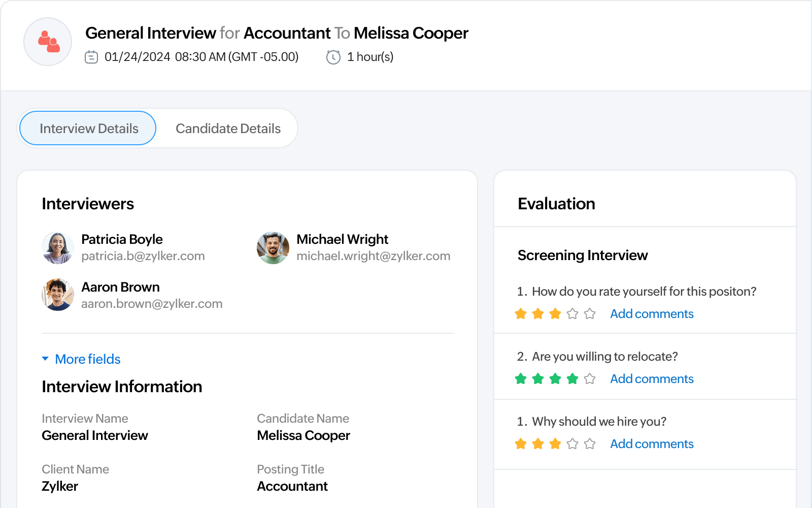Open Patricia Boyle's profile picture
Image resolution: width=812 pixels, height=508 pixels.
[58, 247]
